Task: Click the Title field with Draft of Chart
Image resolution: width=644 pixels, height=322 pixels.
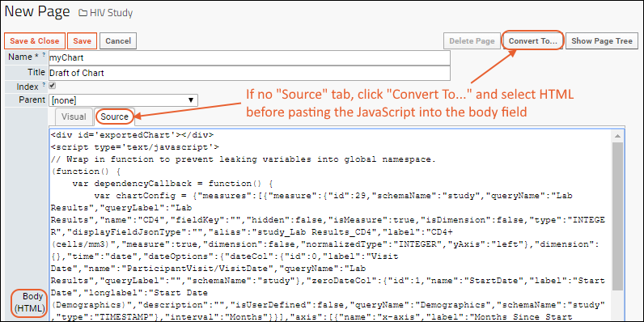Action: [249, 73]
